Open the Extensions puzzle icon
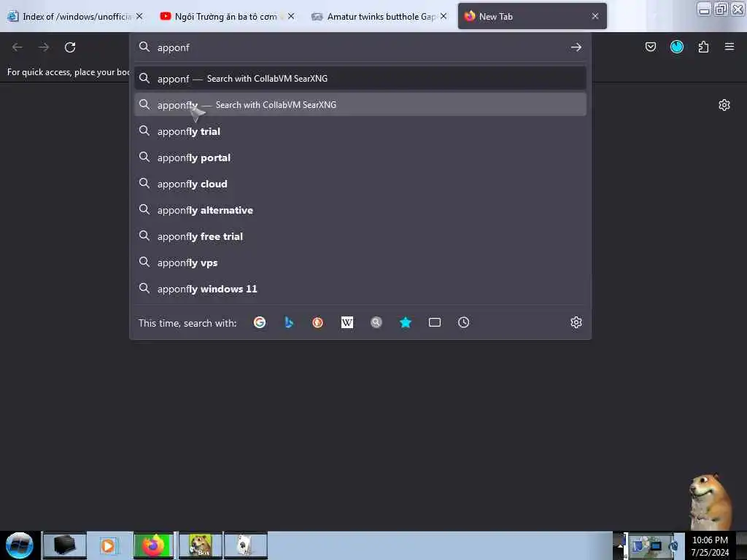The width and height of the screenshot is (747, 560). pos(703,47)
